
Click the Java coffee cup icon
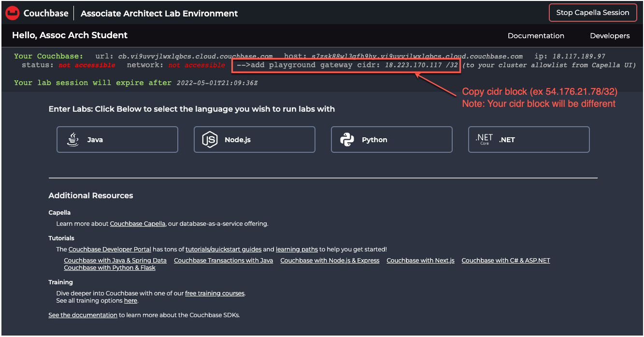coord(73,139)
